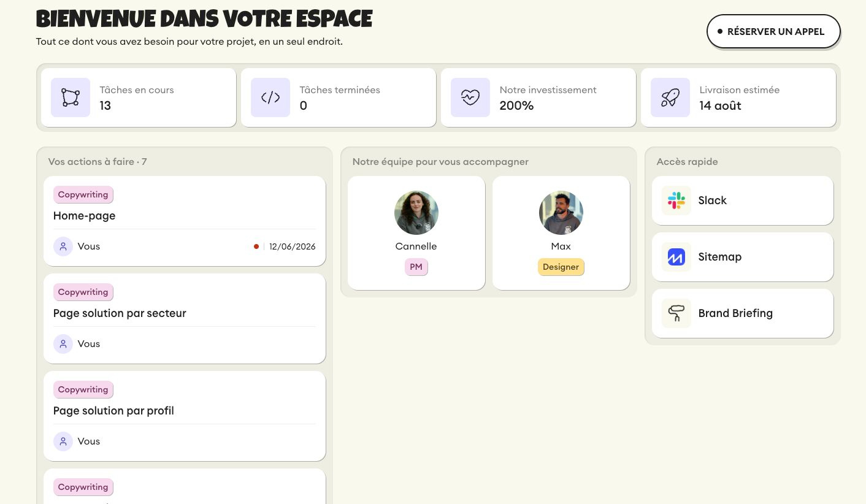Click the user icon on Home-page task
Image resolution: width=866 pixels, height=504 pixels.
pos(63,246)
